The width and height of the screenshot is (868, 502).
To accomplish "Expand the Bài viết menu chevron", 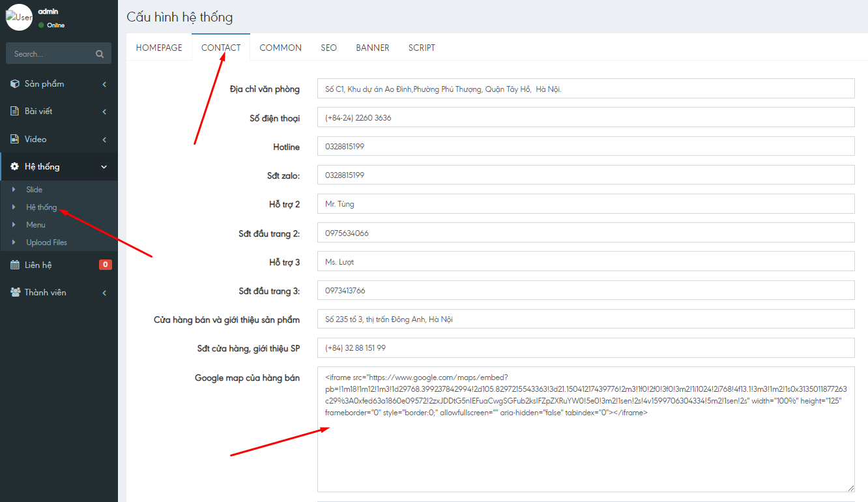I will click(x=104, y=111).
